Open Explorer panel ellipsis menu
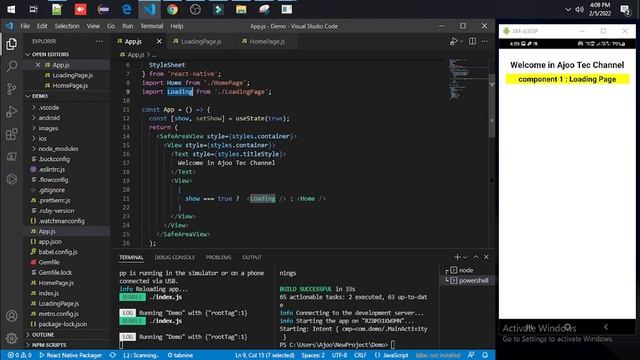This screenshot has width=640, height=360. 99,41
